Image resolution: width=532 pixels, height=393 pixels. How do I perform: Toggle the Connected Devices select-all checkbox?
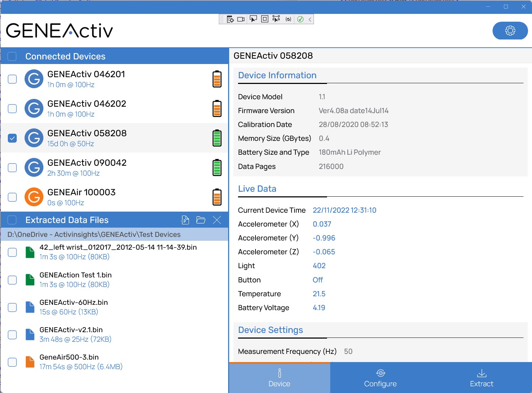[x=12, y=56]
